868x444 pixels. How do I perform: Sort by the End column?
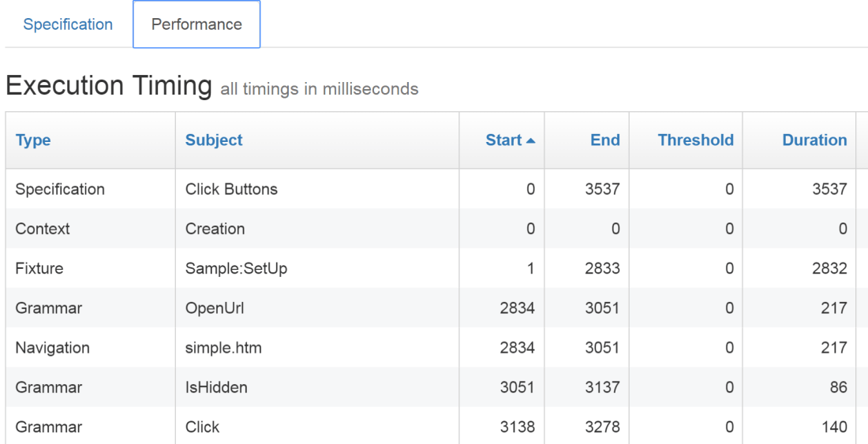pos(604,140)
